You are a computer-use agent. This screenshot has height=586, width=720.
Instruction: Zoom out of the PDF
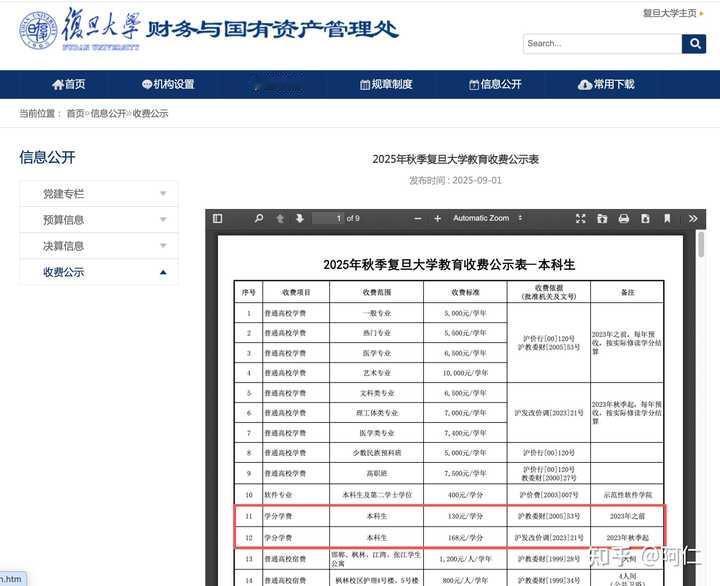coord(417,219)
